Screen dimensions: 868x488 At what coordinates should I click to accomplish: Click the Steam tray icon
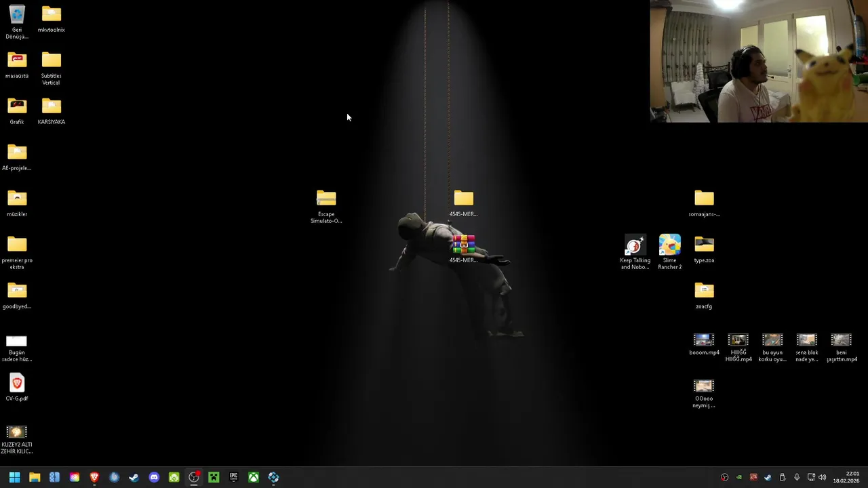tap(768, 477)
